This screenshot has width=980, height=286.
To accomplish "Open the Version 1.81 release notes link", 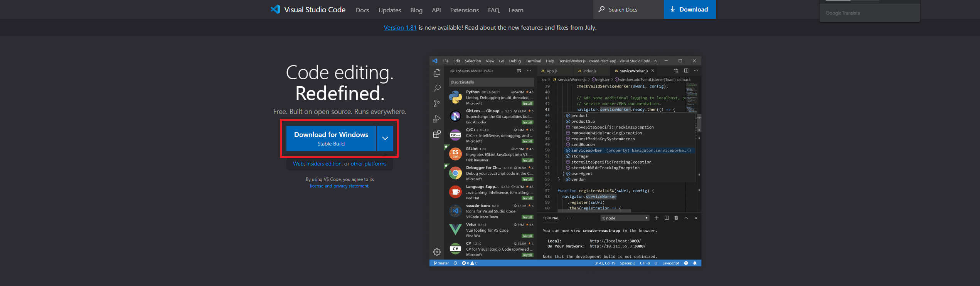I will coord(400,28).
